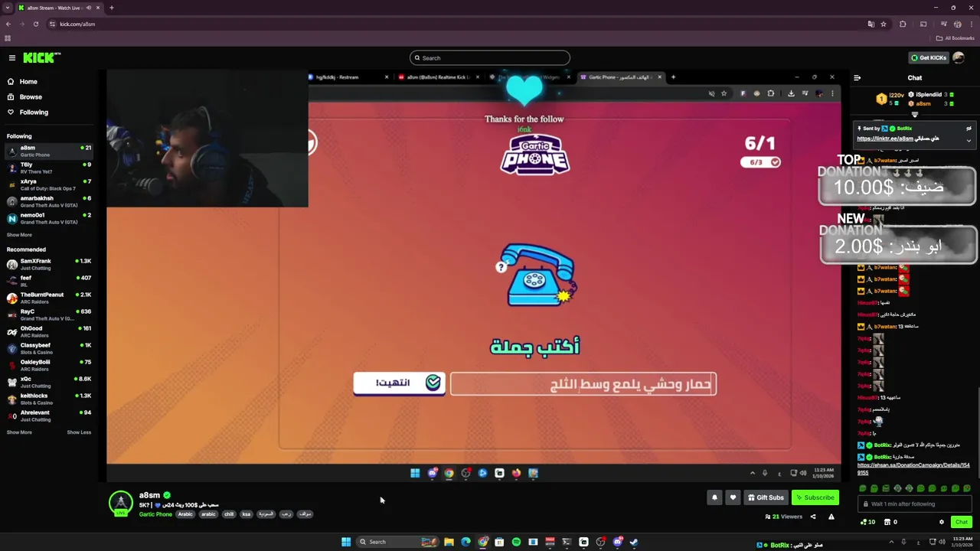
Task: Open Ahrelevant recommended channel
Action: (50, 416)
